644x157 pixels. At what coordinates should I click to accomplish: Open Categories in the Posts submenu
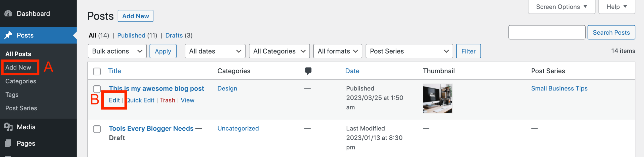21,81
